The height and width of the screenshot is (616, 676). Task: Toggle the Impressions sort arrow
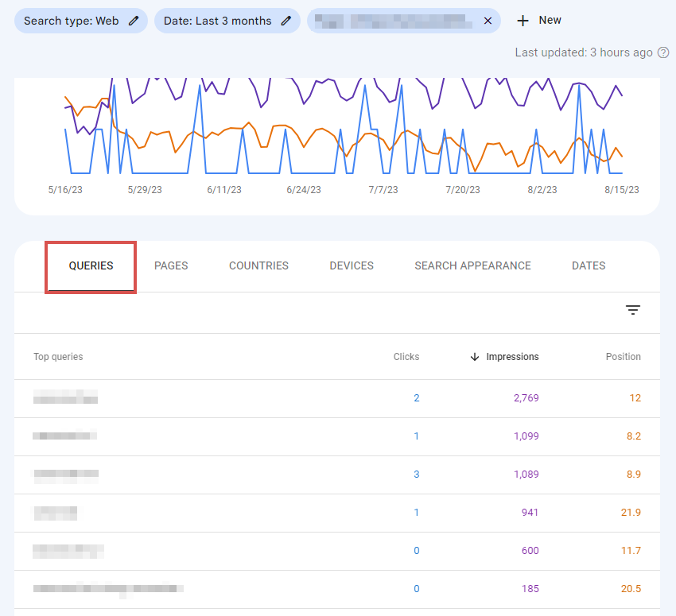tap(475, 357)
